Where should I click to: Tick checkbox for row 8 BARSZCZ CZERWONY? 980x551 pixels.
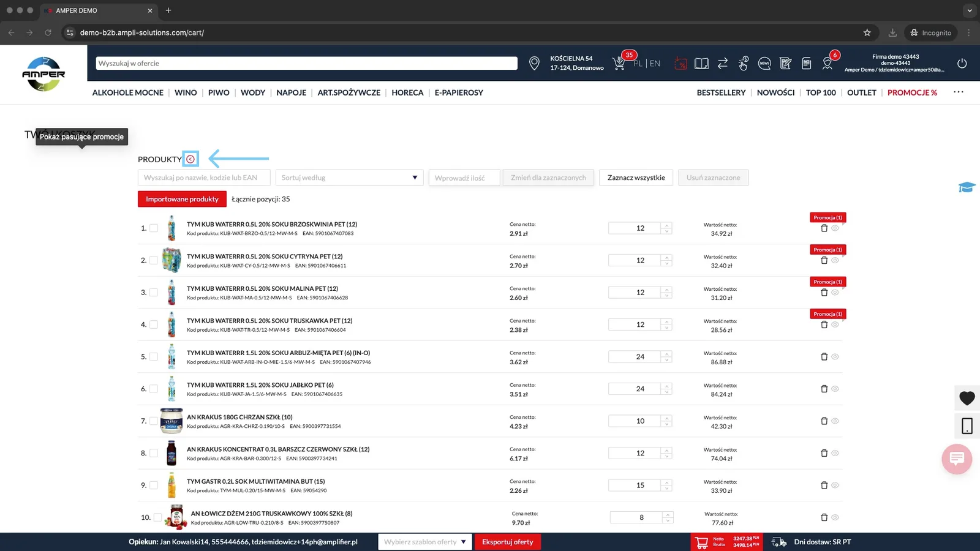(154, 453)
